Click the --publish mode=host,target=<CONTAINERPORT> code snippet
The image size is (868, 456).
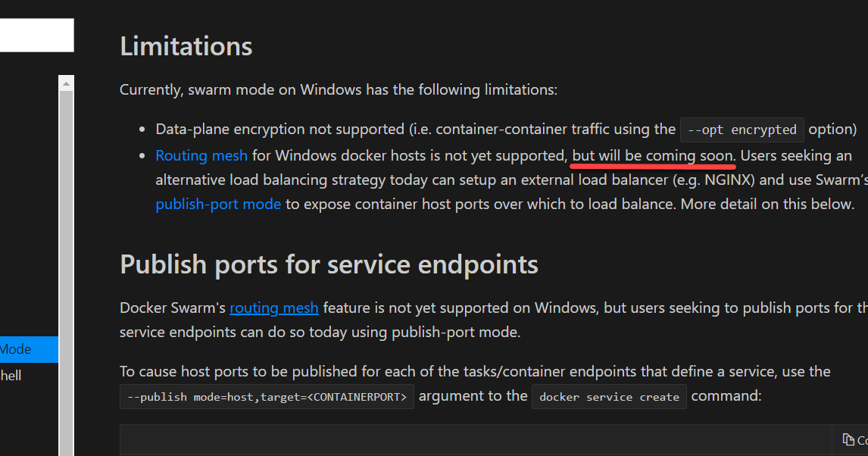click(x=267, y=397)
